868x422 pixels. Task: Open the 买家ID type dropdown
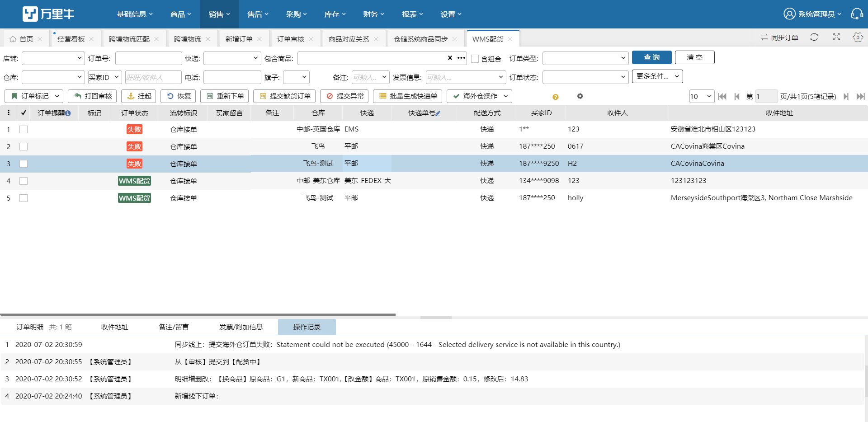104,77
